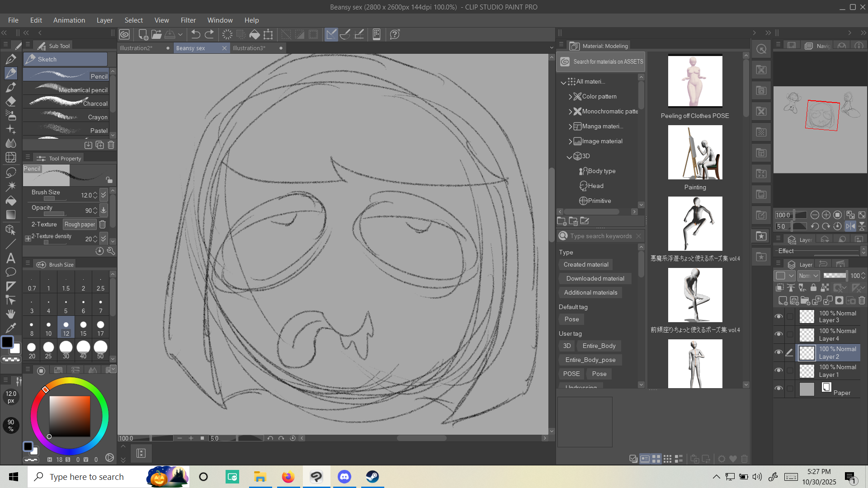The image size is (868, 488).
Task: Click the Undo arrow icon
Action: 195,34
